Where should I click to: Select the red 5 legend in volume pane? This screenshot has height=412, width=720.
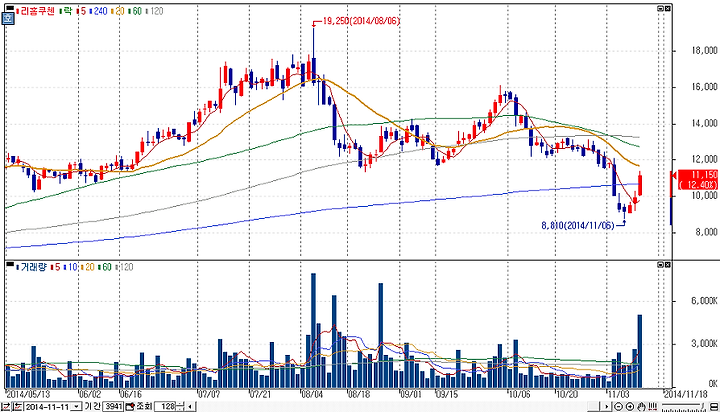pyautogui.click(x=57, y=267)
